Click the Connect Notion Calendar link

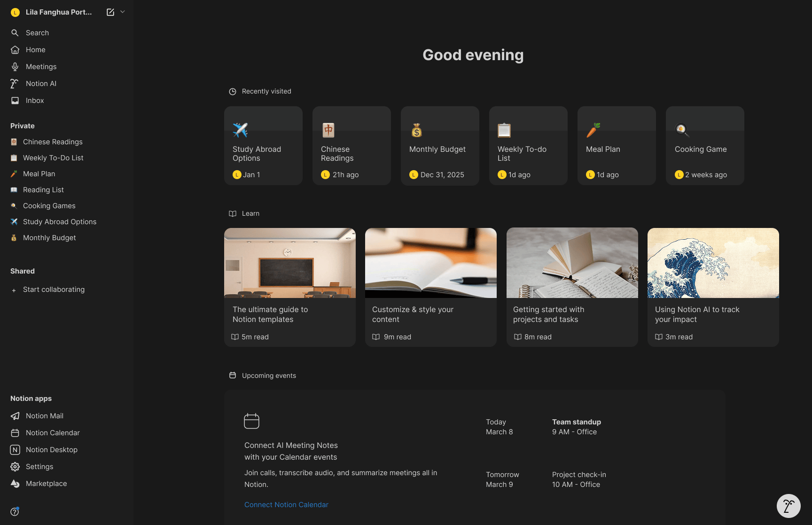coord(286,505)
